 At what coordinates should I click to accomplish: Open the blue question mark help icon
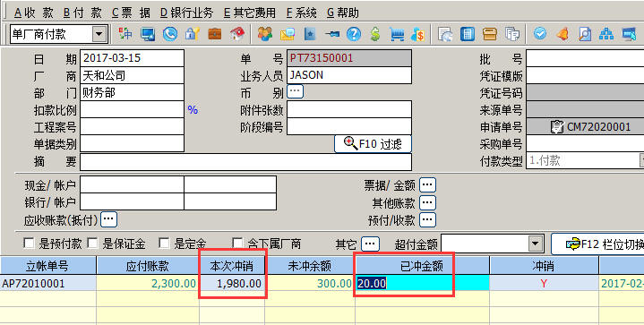click(353, 34)
